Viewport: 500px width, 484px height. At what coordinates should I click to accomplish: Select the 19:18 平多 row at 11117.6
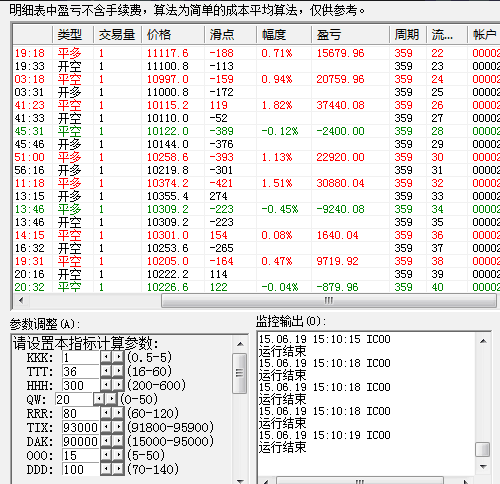click(x=257, y=53)
